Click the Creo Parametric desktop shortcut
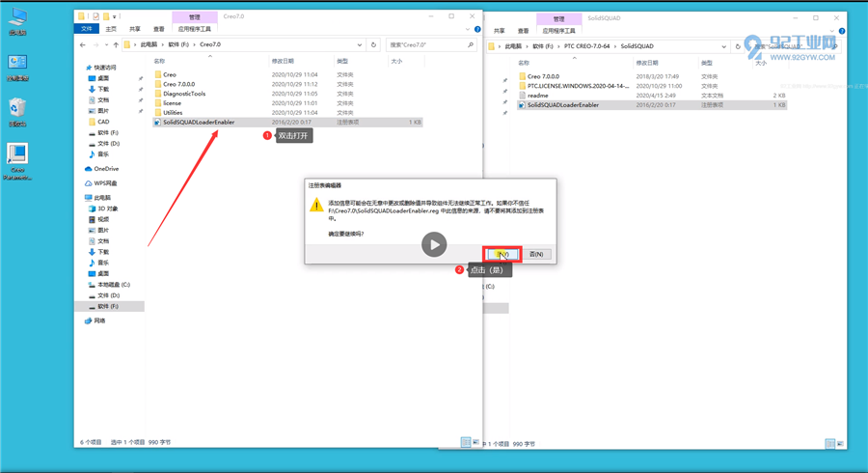The height and width of the screenshot is (473, 868). (17, 161)
